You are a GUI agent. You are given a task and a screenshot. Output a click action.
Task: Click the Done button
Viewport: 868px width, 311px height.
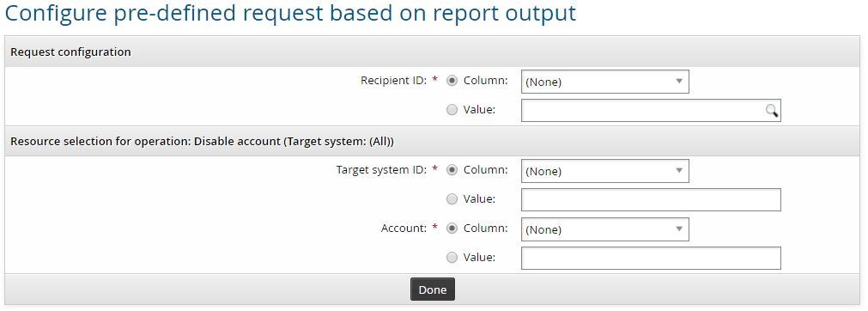433,290
